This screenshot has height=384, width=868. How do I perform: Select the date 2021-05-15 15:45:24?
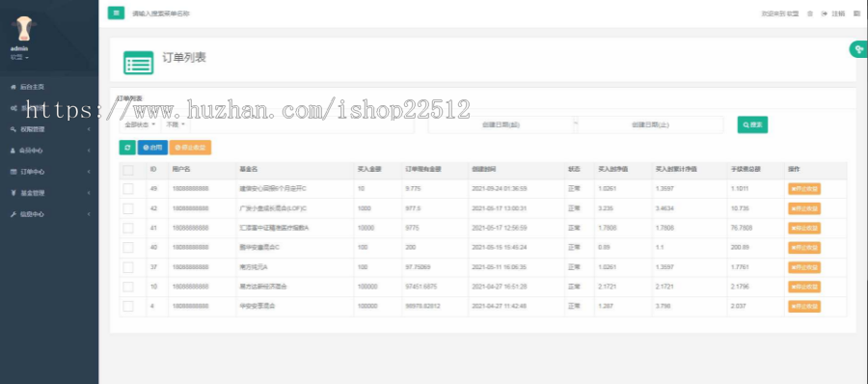pyautogui.click(x=500, y=248)
